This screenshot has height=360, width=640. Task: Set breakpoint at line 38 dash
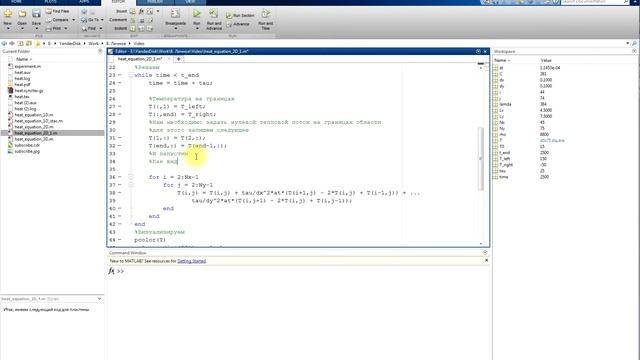[x=120, y=193]
